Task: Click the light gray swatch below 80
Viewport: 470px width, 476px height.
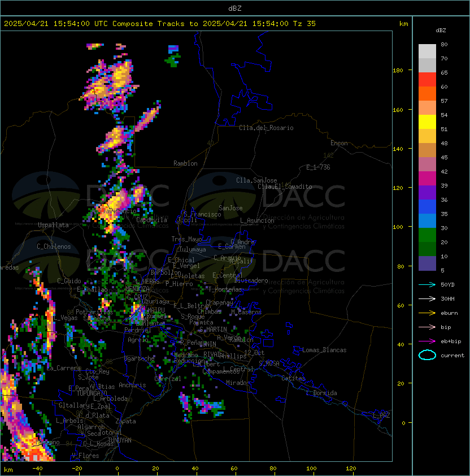Action: [427, 51]
